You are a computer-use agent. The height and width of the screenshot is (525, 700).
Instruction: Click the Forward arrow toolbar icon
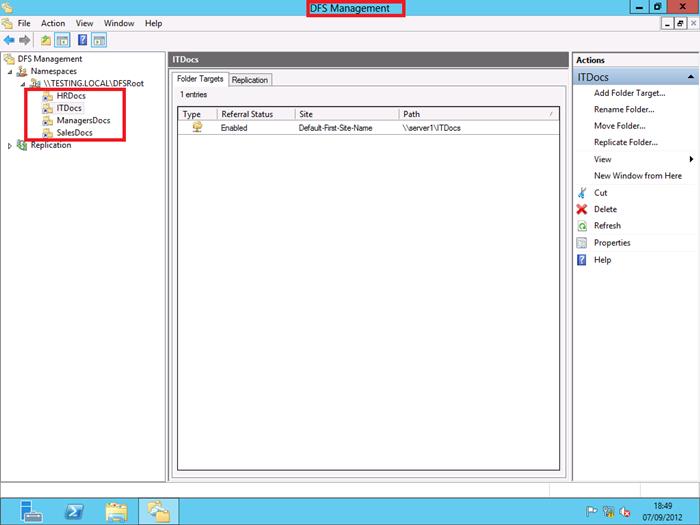point(25,41)
